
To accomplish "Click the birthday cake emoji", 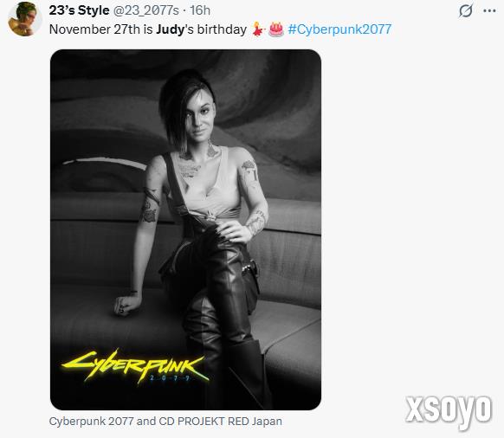I will (x=276, y=29).
